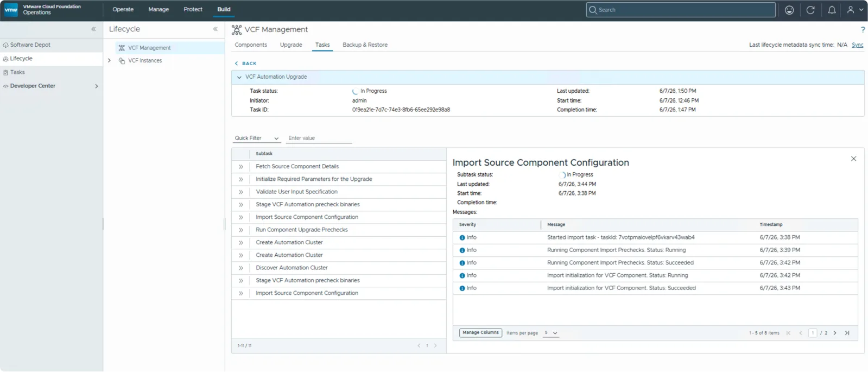Open the Operate menu
The width and height of the screenshot is (868, 372).
click(123, 9)
